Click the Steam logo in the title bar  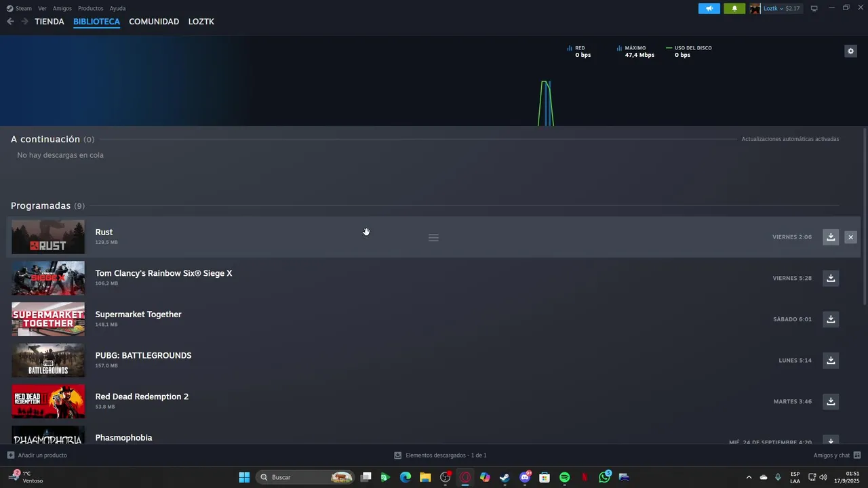[x=9, y=8]
